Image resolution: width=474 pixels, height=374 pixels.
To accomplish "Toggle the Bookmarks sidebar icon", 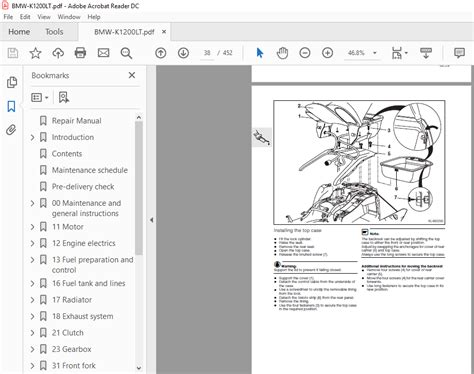I will (x=11, y=106).
